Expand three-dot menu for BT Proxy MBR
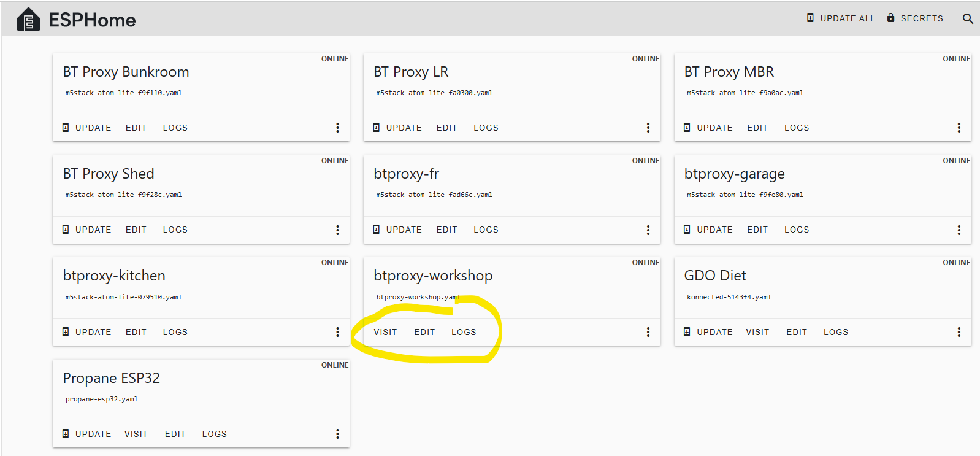980x456 pixels. (959, 128)
